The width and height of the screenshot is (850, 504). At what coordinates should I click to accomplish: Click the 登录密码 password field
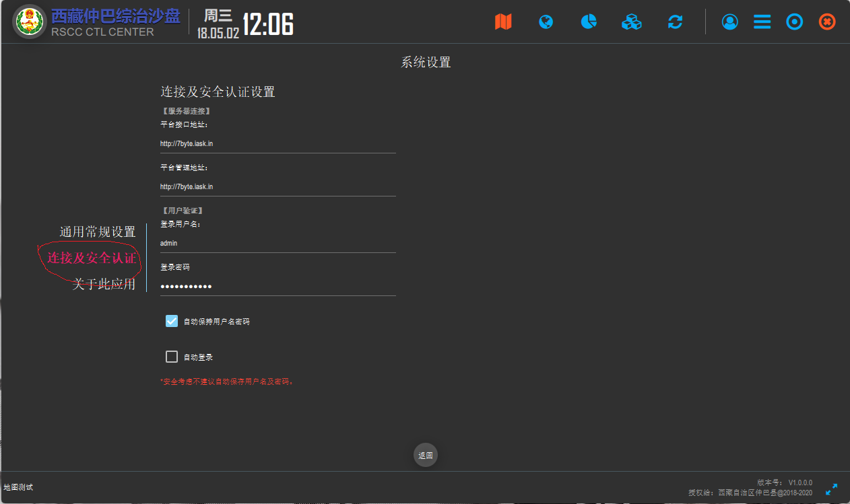pyautogui.click(x=277, y=286)
